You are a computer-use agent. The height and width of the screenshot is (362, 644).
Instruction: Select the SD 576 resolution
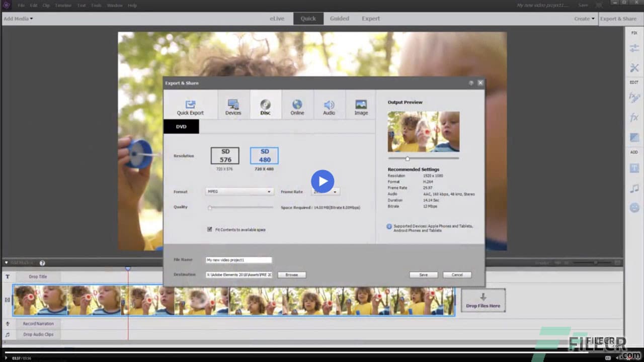pyautogui.click(x=225, y=155)
